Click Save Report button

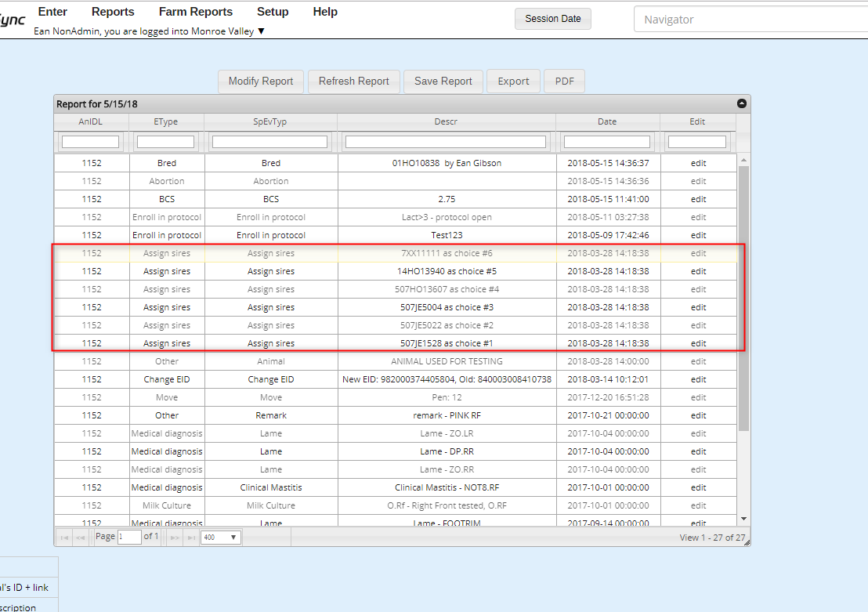tap(443, 81)
